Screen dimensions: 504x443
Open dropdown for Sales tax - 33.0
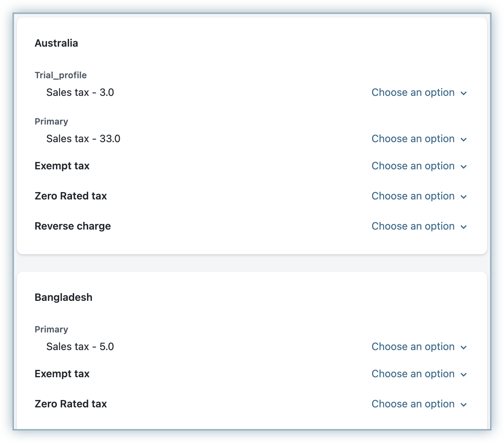tap(419, 139)
